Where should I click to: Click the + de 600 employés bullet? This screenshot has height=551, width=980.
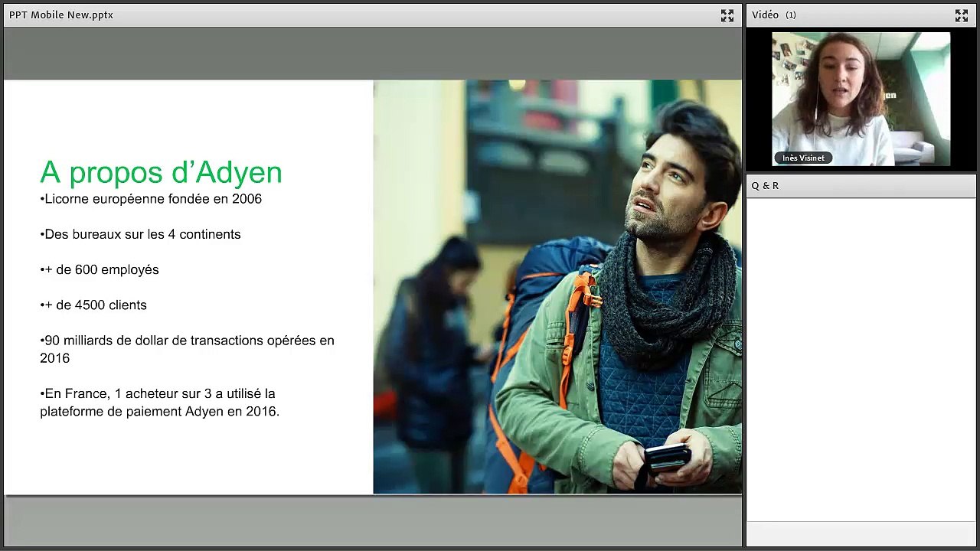click(100, 269)
